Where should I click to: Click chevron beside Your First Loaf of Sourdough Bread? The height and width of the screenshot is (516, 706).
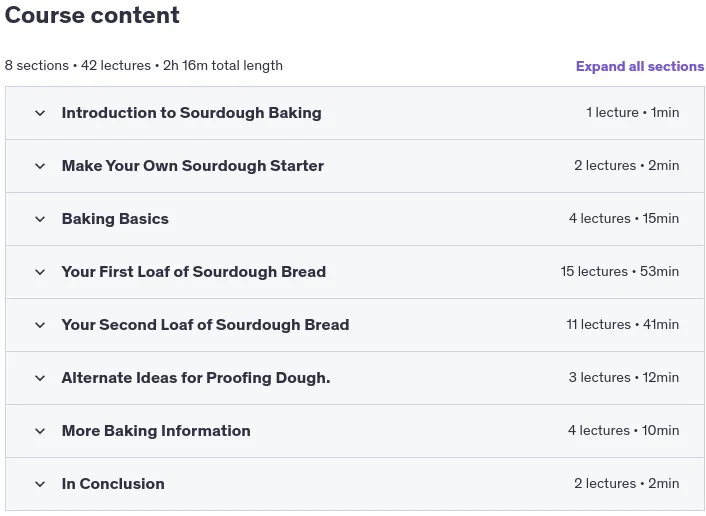pos(40,272)
